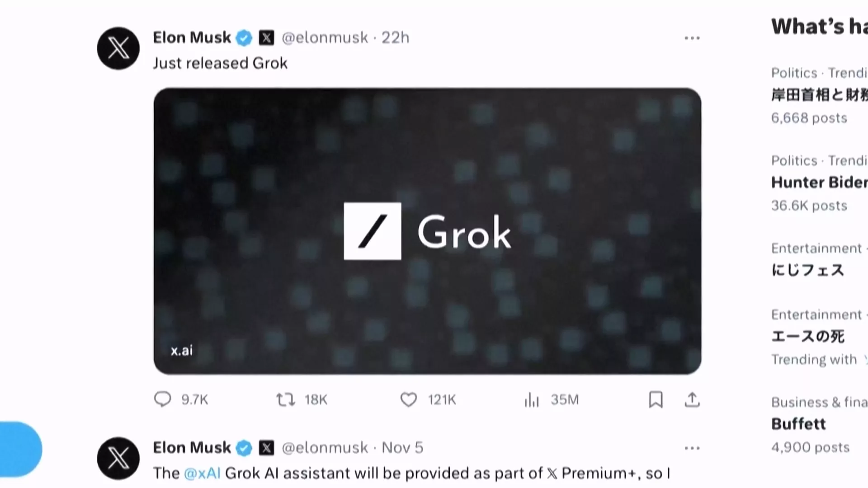Click the verified badge beside first Elon Musk

coord(244,38)
